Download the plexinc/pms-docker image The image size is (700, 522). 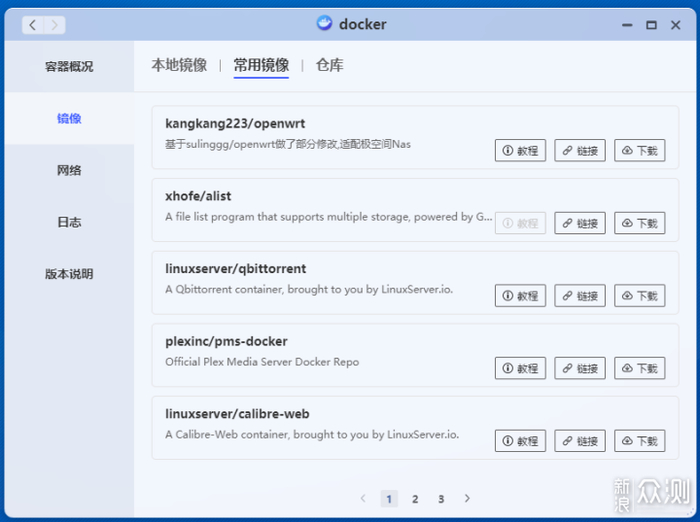[x=640, y=368]
